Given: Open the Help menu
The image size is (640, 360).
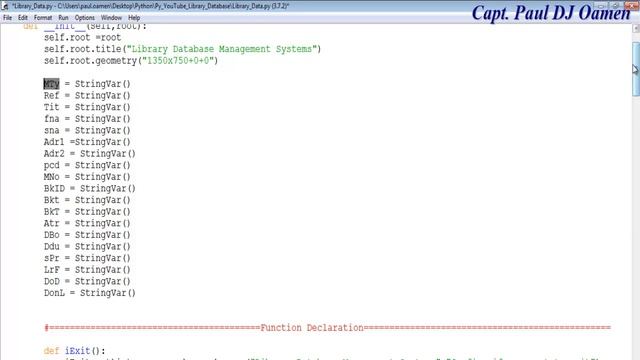Looking at the screenshot, I should tap(134, 18).
